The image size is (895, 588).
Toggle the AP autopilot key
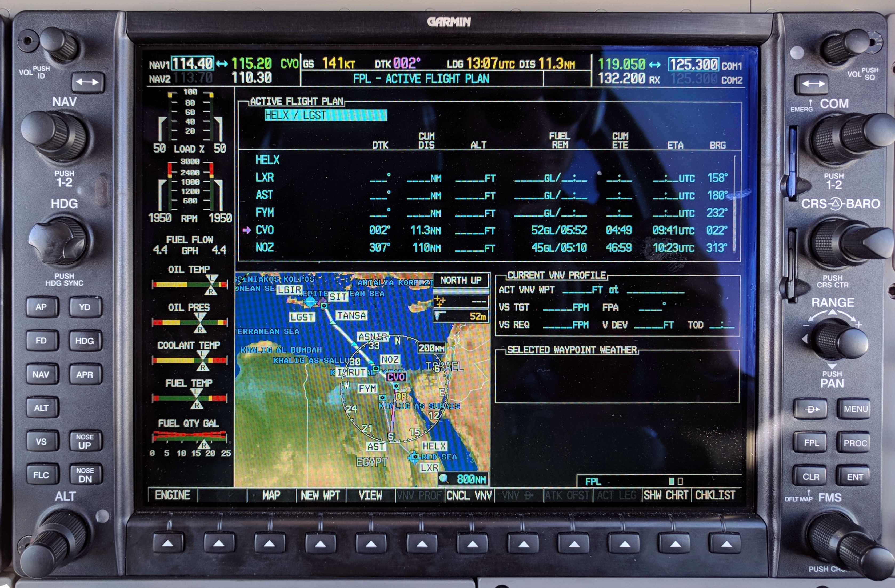42,307
